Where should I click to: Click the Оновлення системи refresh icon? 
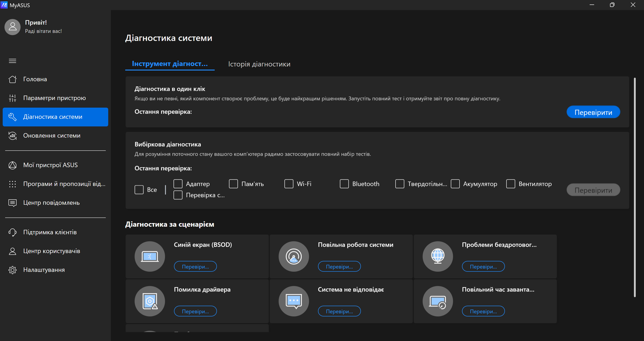[x=13, y=136]
